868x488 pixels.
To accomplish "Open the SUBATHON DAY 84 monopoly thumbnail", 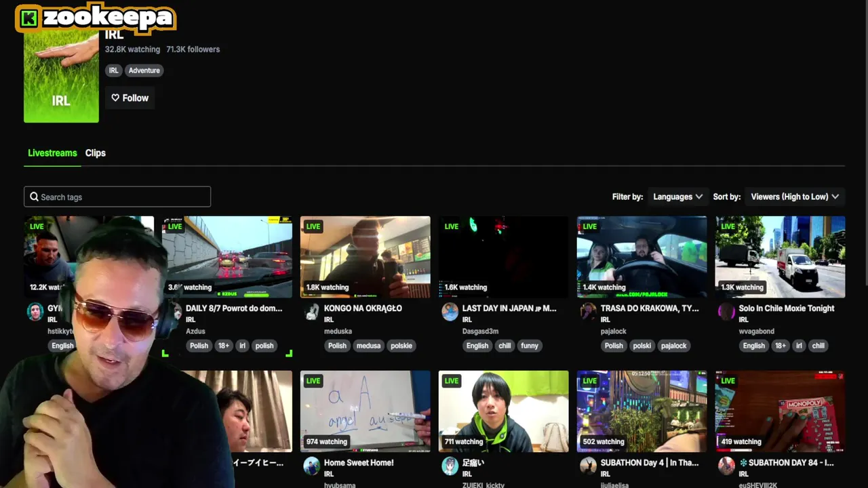I will 781,411.
